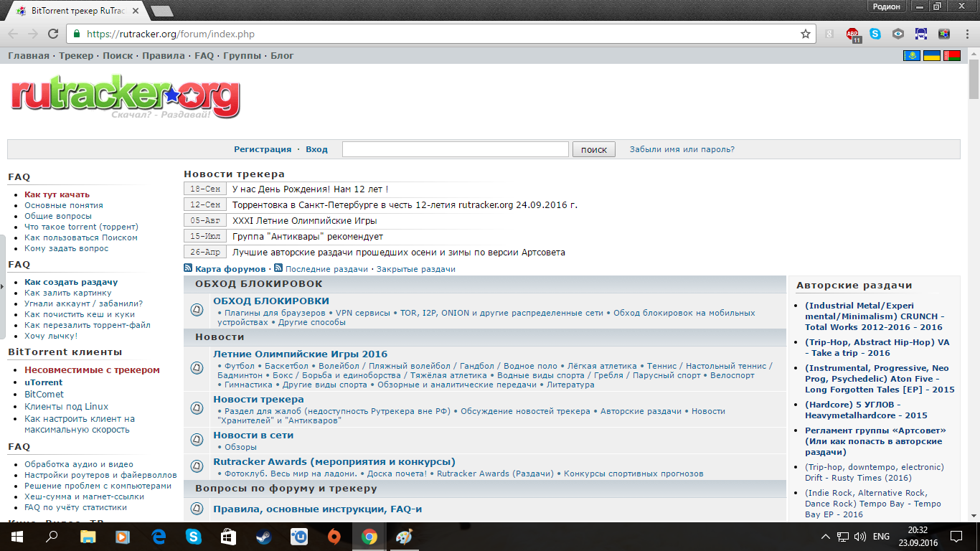Open Как тут качать FAQ link

(57, 194)
